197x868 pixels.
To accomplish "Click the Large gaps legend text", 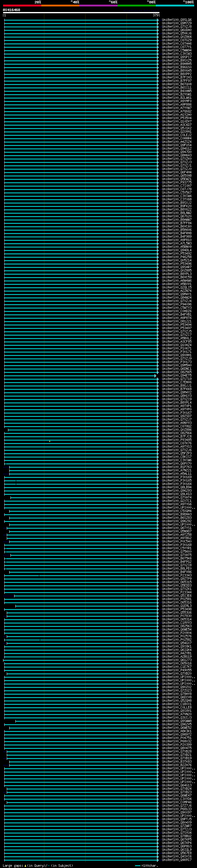I will pyautogui.click(x=13, y=866).
